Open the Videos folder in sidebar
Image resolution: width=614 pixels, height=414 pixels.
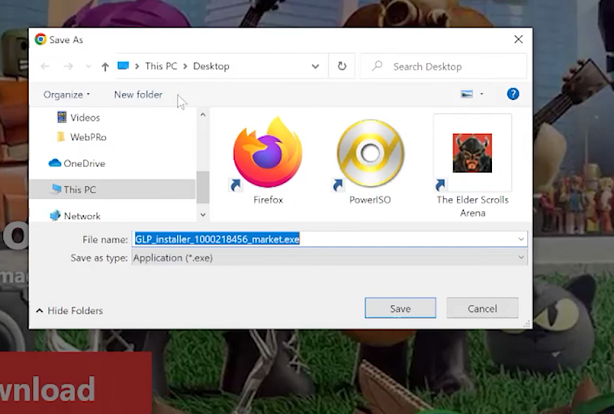(x=85, y=118)
